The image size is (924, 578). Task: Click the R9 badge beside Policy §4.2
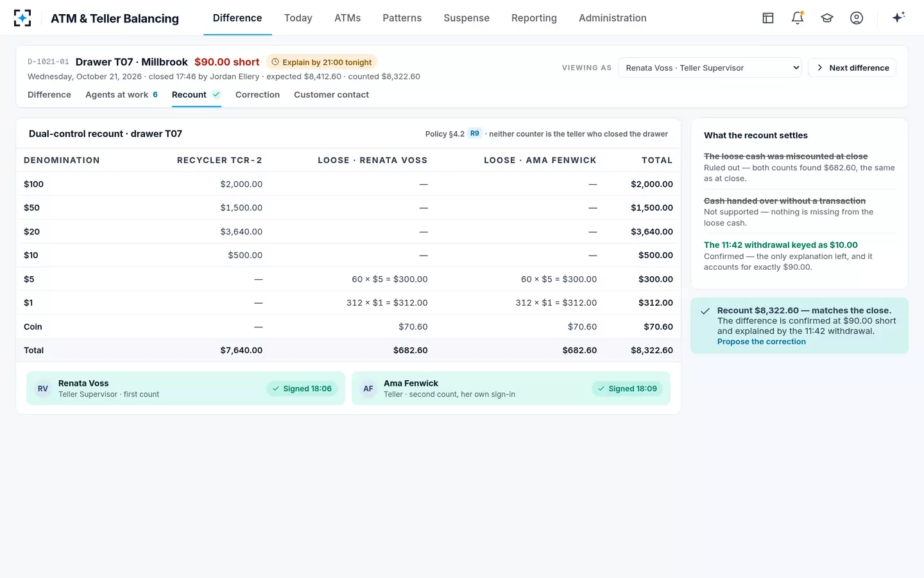pyautogui.click(x=475, y=134)
